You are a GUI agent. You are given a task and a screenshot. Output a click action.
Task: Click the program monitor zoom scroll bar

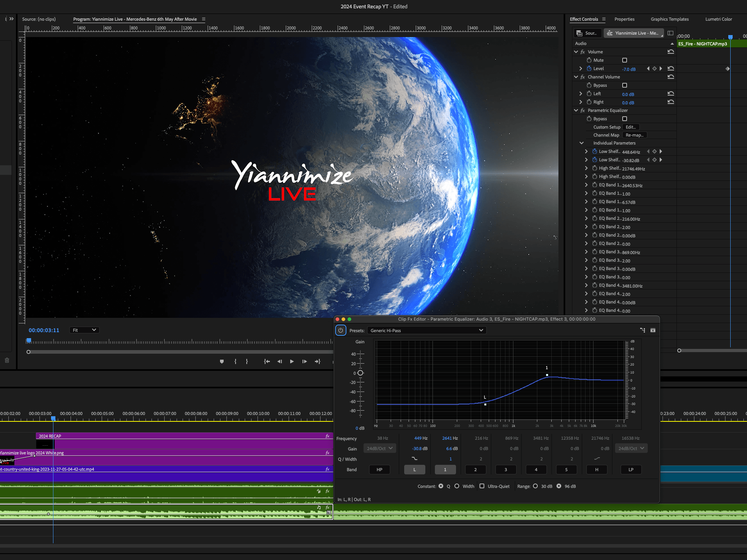point(180,352)
